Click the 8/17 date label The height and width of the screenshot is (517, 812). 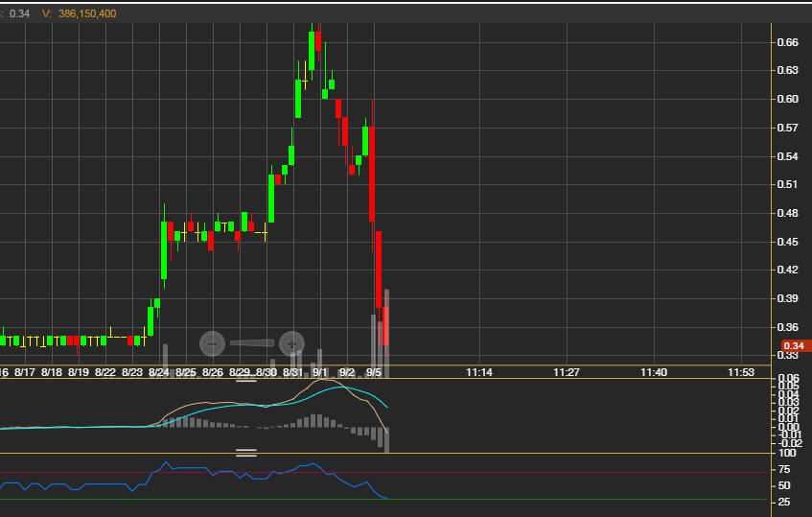(24, 372)
